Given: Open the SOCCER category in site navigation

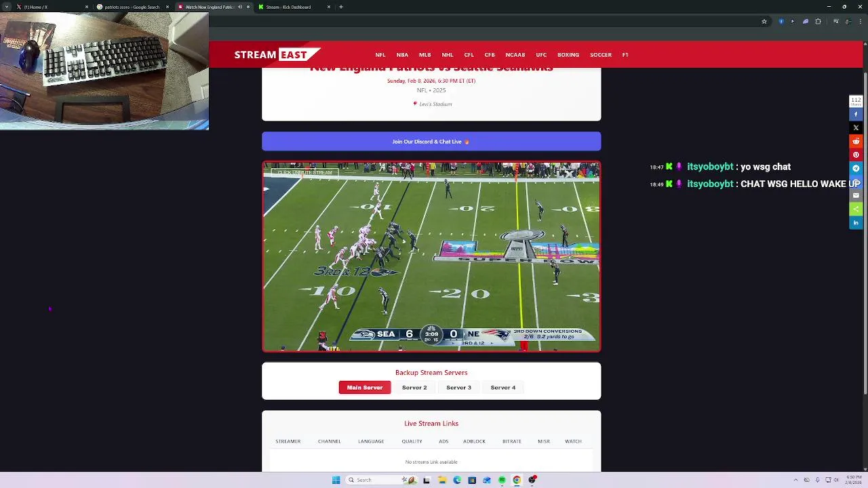Looking at the screenshot, I should click(x=601, y=55).
